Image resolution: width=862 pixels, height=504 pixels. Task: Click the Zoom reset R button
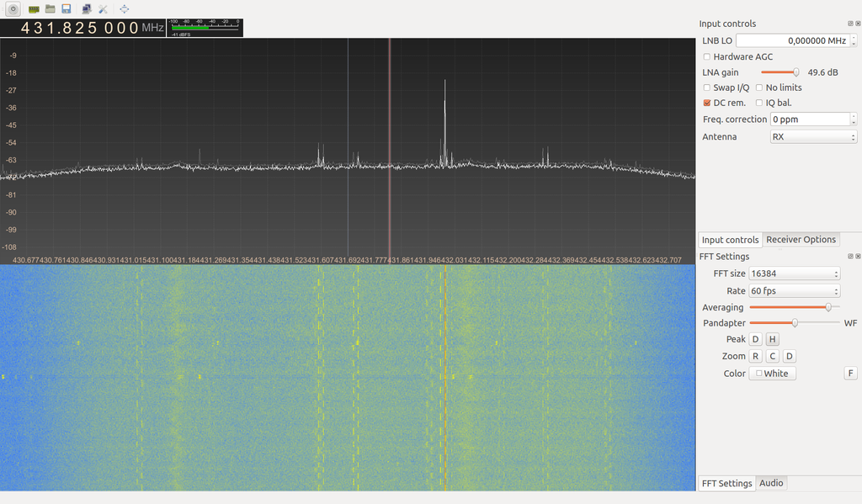coord(755,356)
